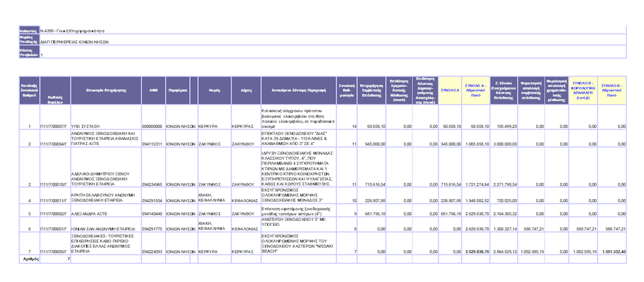Select cumulative amount 1.948.082,52
The image size is (644, 282).
[x=477, y=202]
